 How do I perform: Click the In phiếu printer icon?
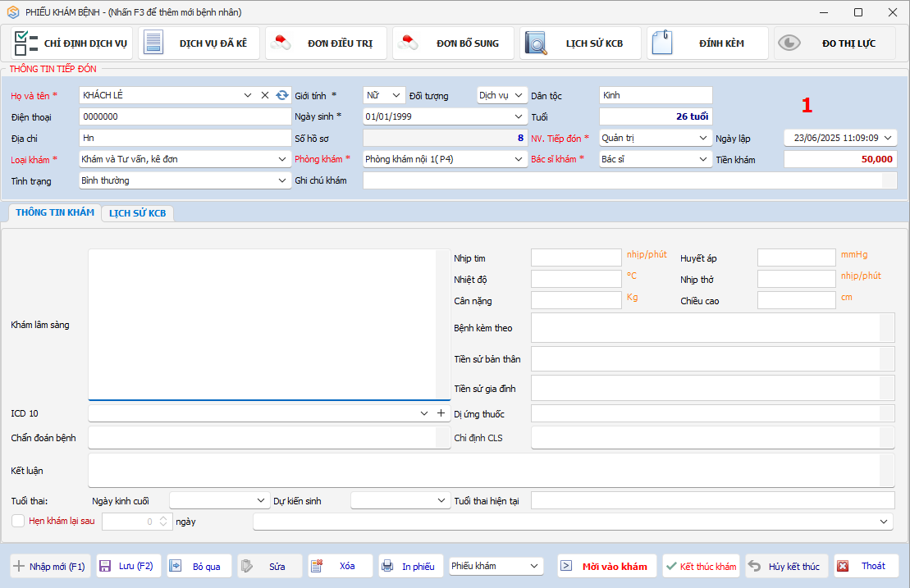[387, 566]
